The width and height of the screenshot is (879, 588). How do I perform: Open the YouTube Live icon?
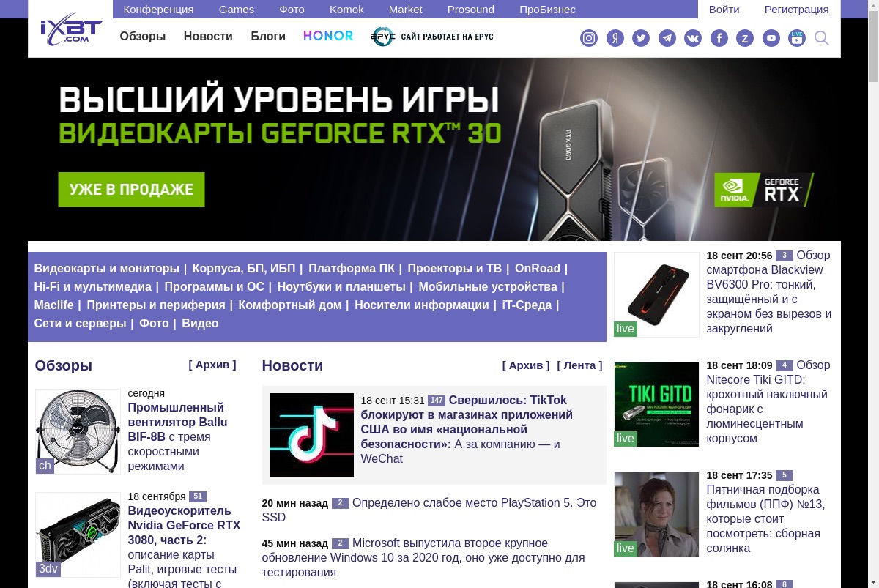797,38
